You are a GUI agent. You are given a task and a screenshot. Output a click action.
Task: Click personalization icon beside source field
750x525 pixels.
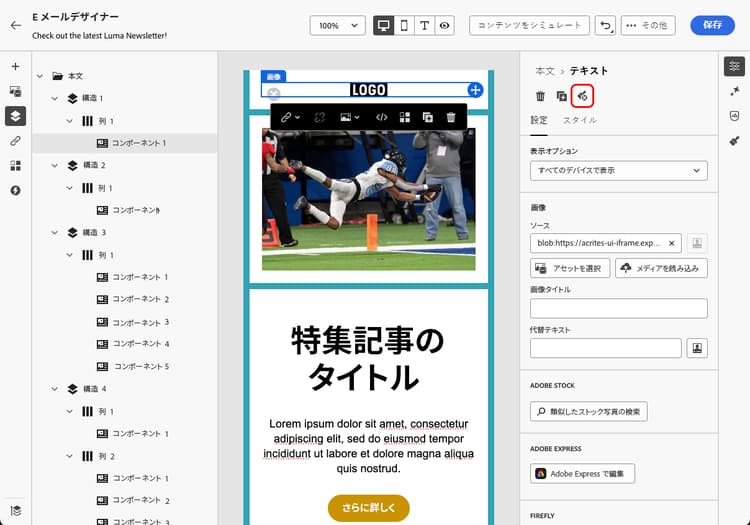(697, 243)
